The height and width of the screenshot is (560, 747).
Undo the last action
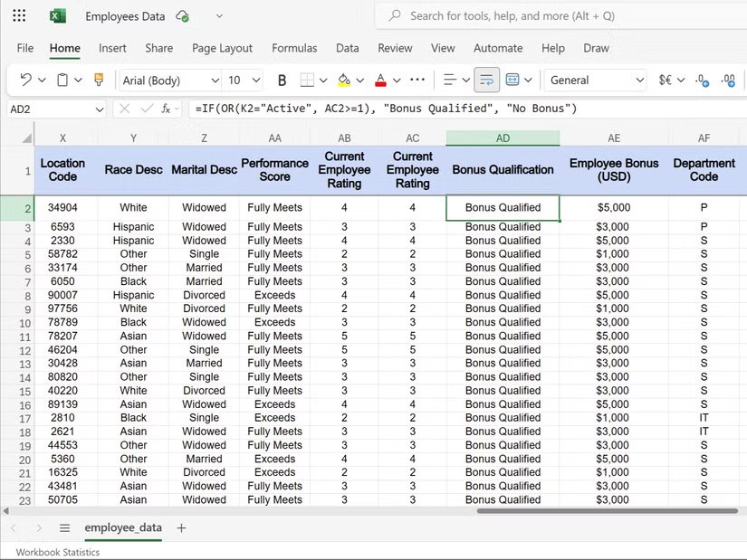tap(24, 80)
